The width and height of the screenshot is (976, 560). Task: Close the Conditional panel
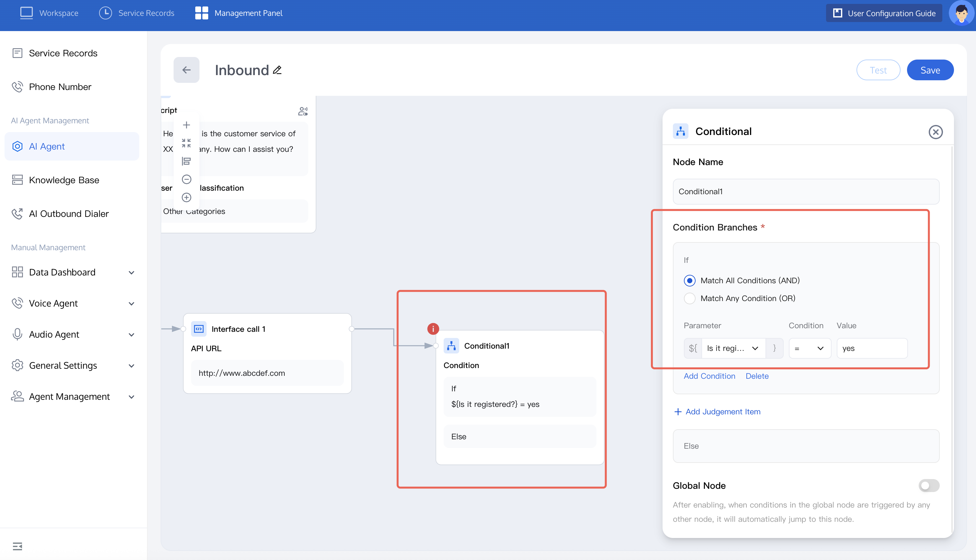(x=935, y=132)
